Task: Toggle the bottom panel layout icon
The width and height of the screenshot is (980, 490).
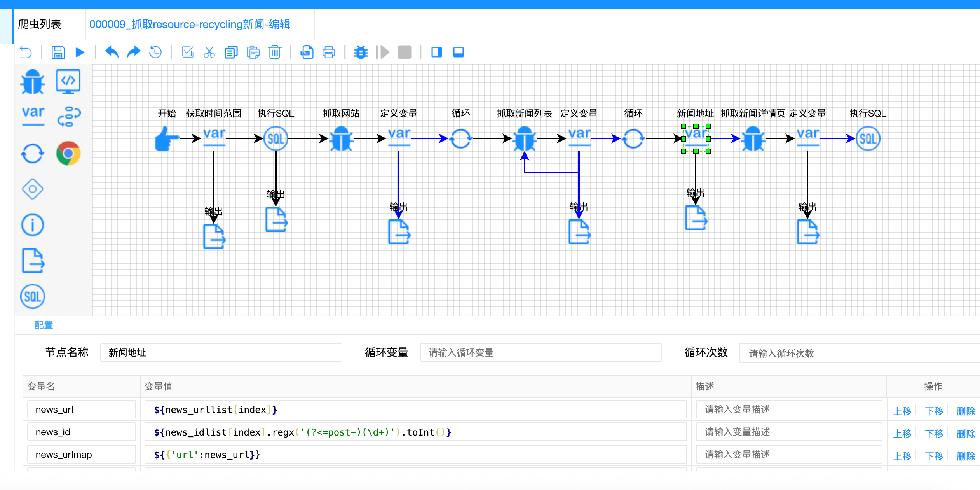Action: [x=459, y=52]
